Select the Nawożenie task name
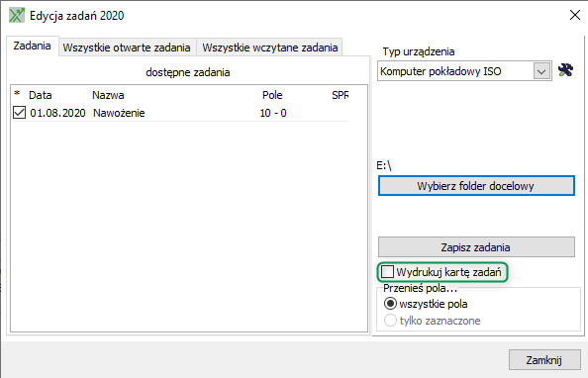The image size is (588, 378). [119, 113]
